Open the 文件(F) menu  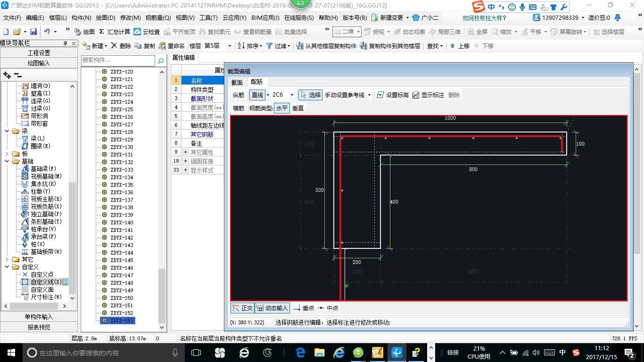[x=12, y=17]
